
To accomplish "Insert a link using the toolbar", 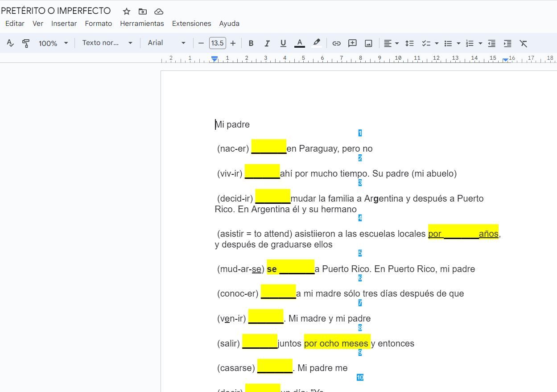I will (336, 43).
